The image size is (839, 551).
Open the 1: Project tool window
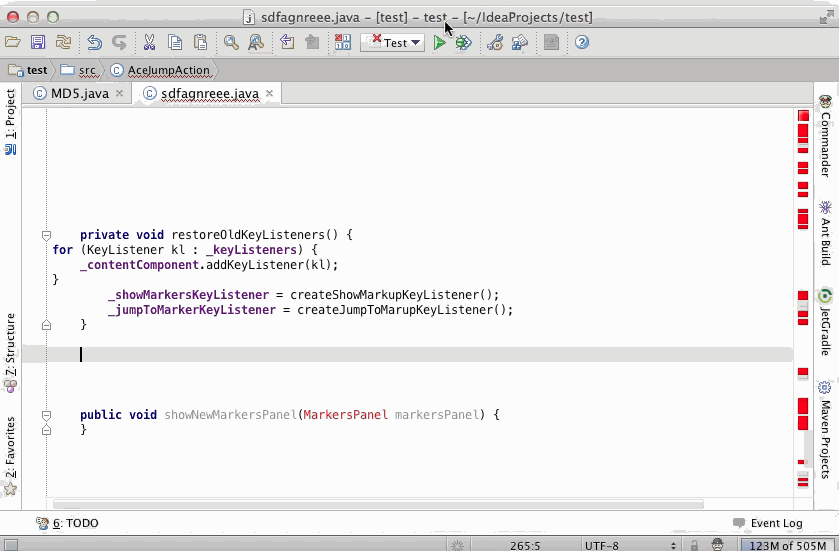pos(11,121)
